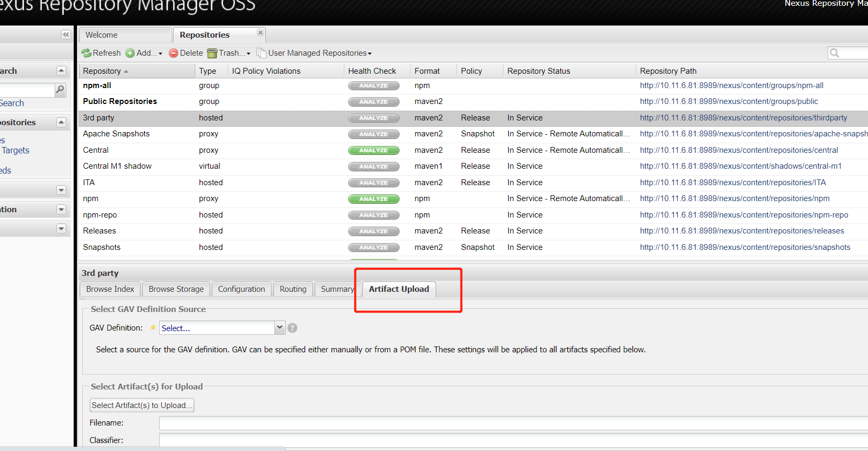Click the red Delete button
The width and height of the screenshot is (868, 451).
tap(186, 53)
